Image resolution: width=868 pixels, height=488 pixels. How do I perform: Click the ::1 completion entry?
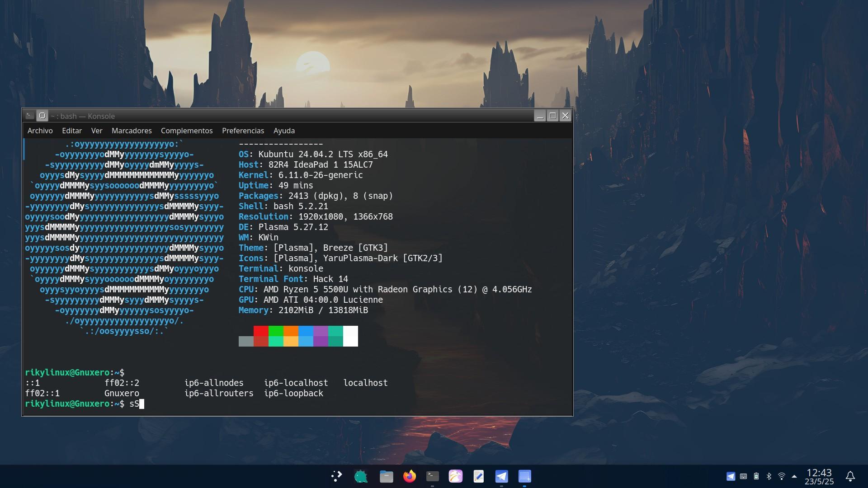(32, 383)
